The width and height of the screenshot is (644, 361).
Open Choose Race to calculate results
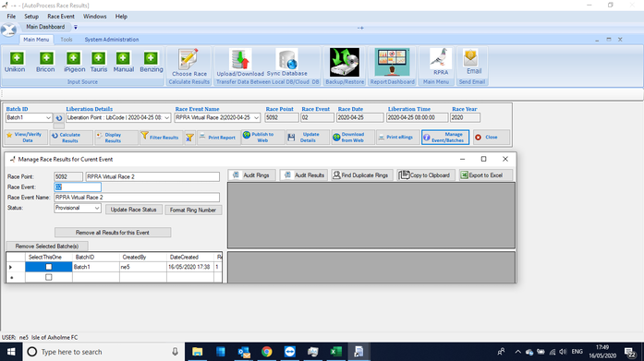pyautogui.click(x=188, y=63)
